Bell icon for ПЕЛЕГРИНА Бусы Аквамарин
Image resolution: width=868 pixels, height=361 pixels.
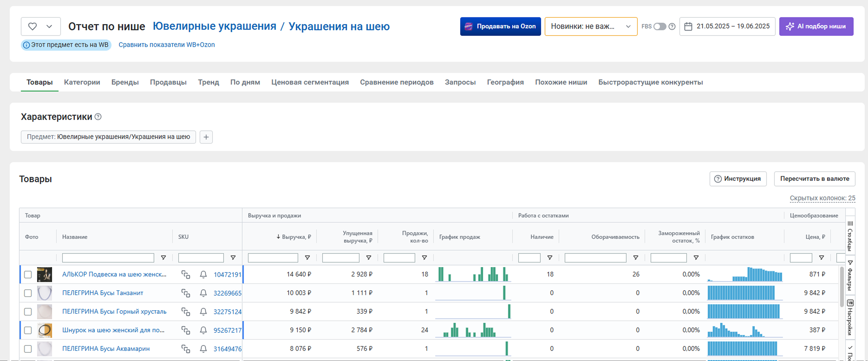pos(203,348)
